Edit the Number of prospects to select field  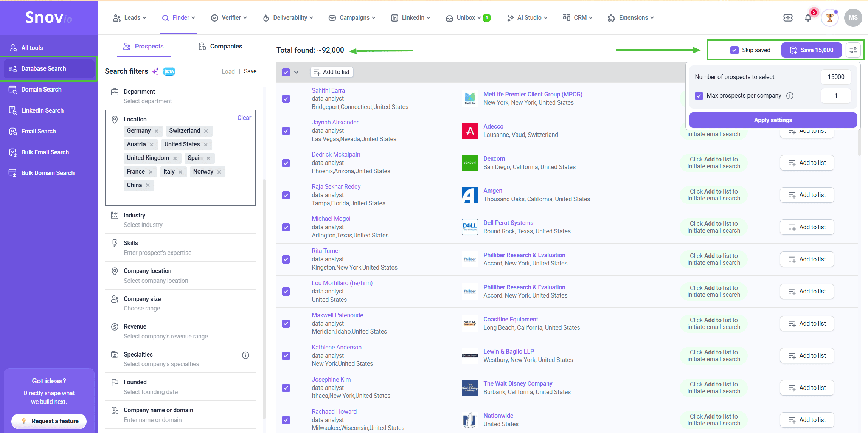[836, 77]
